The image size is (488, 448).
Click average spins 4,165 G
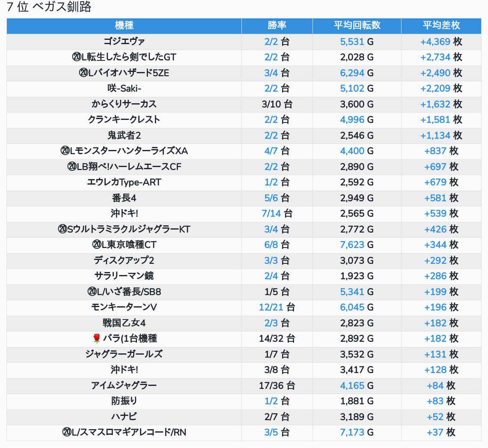tap(357, 385)
